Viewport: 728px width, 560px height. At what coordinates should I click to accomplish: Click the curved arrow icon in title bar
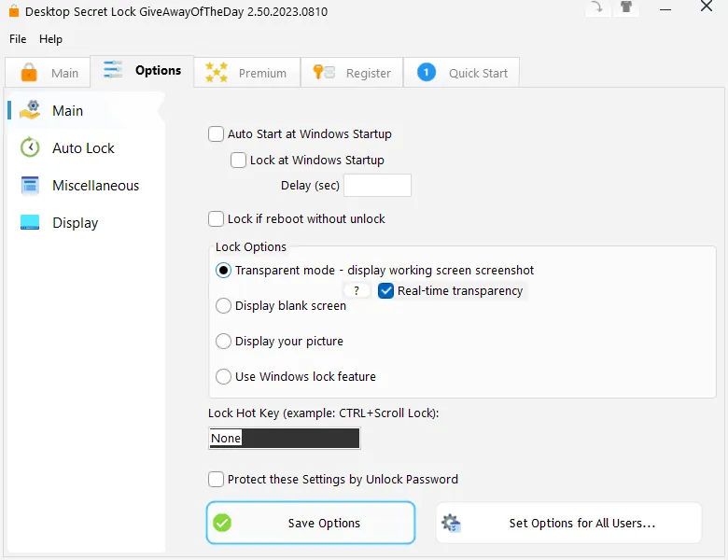tap(597, 7)
